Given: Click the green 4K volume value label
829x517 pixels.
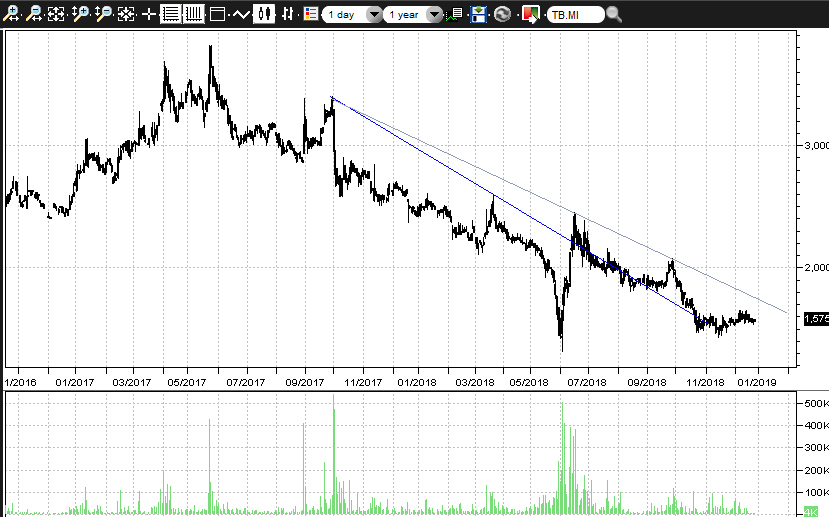Looking at the screenshot, I should click(810, 511).
